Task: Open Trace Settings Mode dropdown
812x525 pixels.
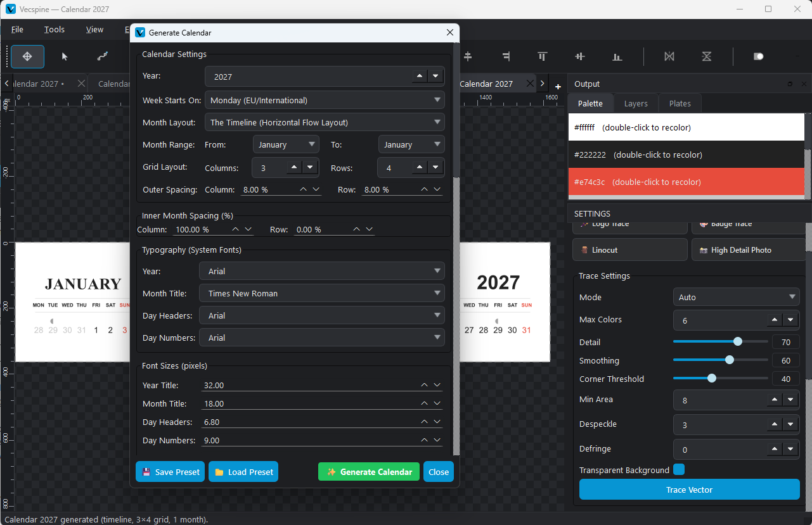Action: [x=736, y=297]
